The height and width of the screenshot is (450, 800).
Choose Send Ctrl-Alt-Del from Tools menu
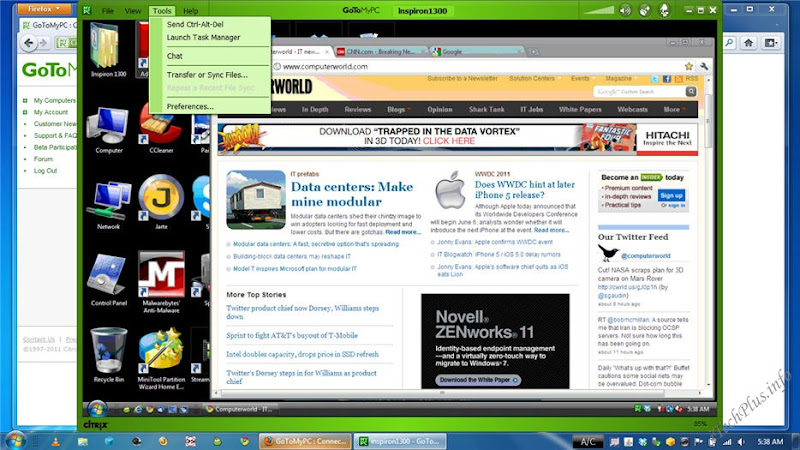(x=195, y=24)
